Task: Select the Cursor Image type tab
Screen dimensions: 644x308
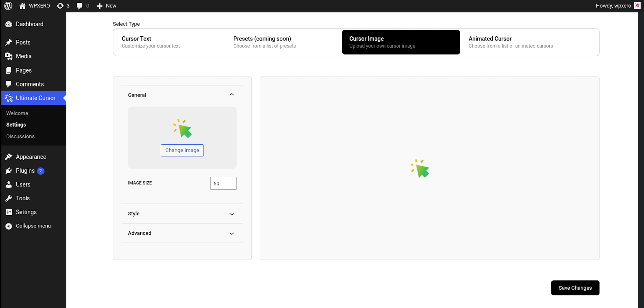Action: pyautogui.click(x=401, y=42)
